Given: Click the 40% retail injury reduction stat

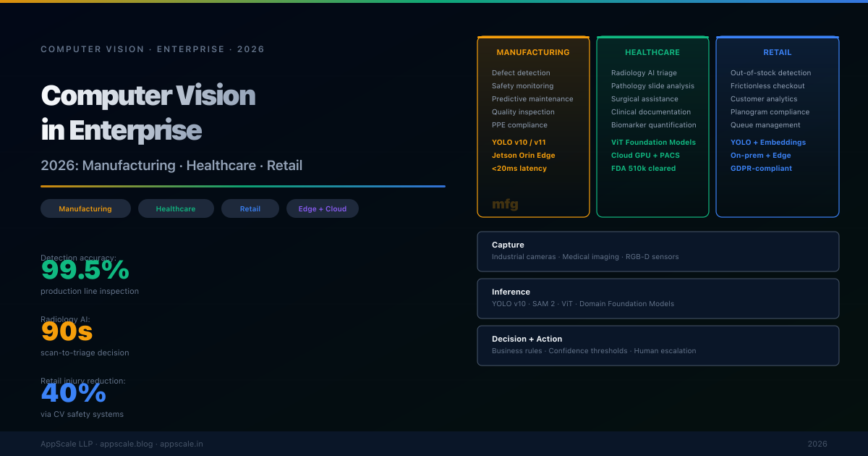Looking at the screenshot, I should click(74, 393).
